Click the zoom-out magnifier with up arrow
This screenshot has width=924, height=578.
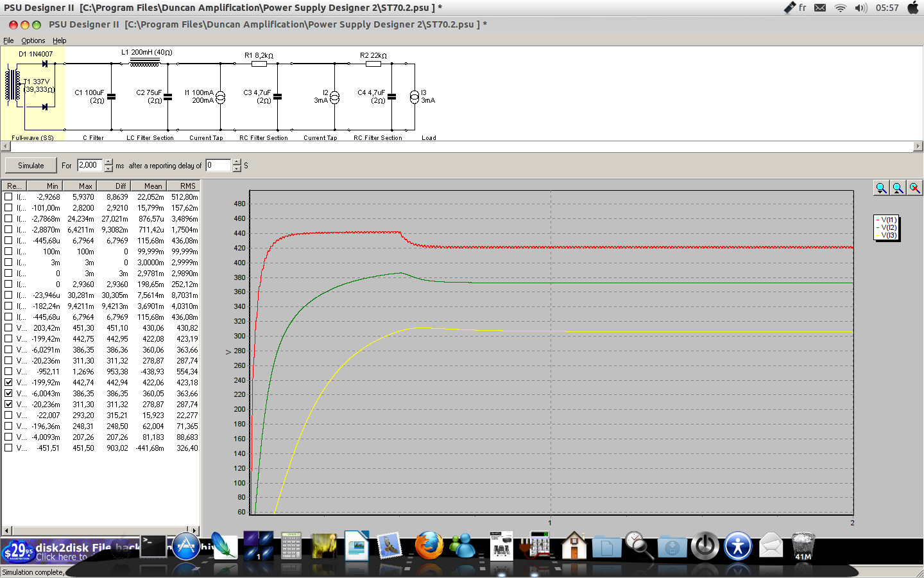(x=898, y=188)
